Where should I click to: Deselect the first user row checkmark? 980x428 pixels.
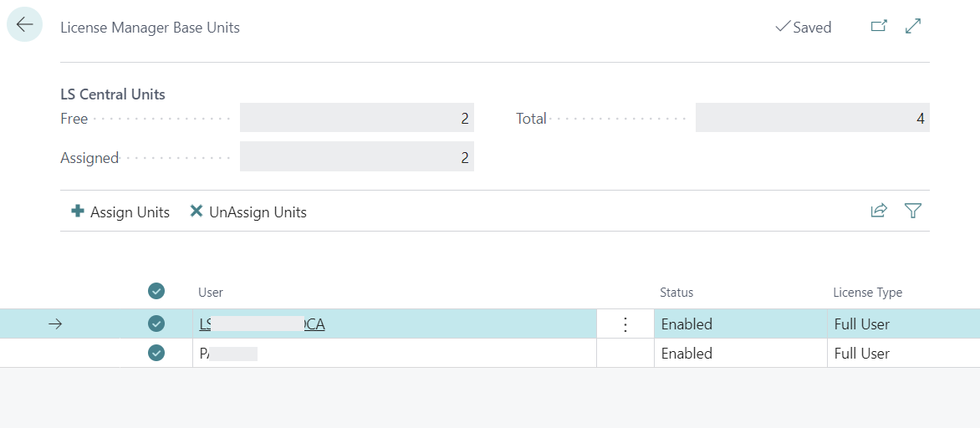tap(156, 324)
